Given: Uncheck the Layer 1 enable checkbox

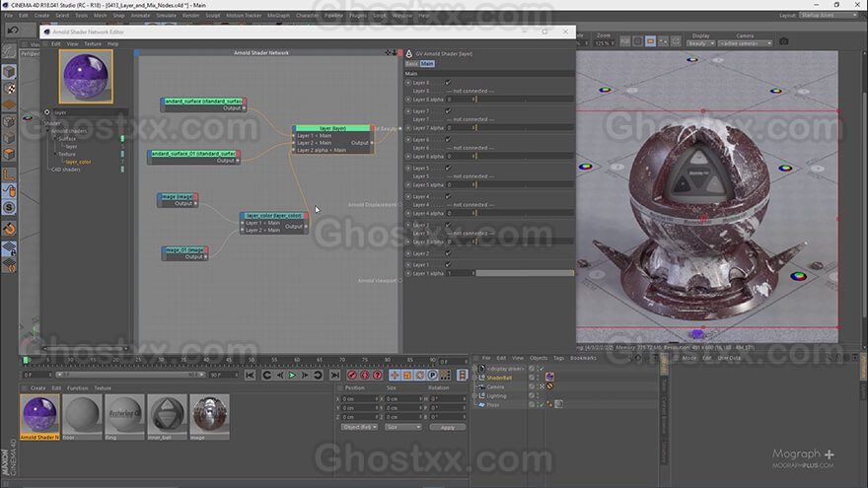Looking at the screenshot, I should click(448, 264).
